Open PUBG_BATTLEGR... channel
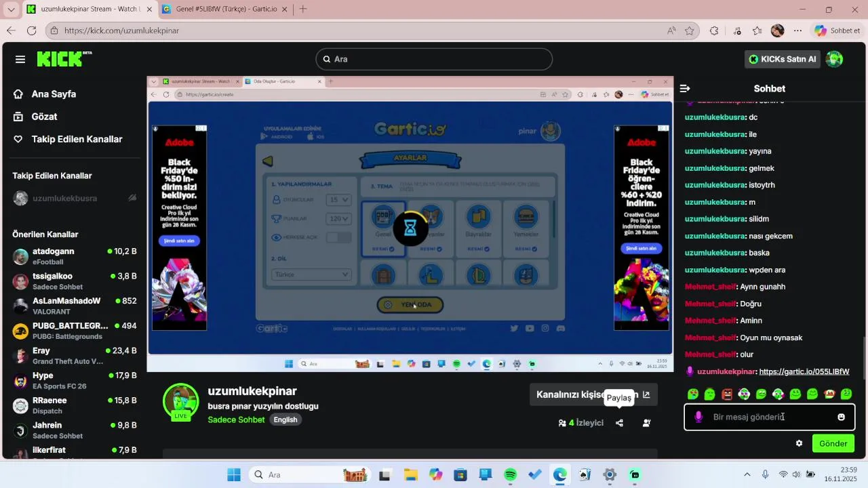This screenshot has width=868, height=488. (75, 331)
